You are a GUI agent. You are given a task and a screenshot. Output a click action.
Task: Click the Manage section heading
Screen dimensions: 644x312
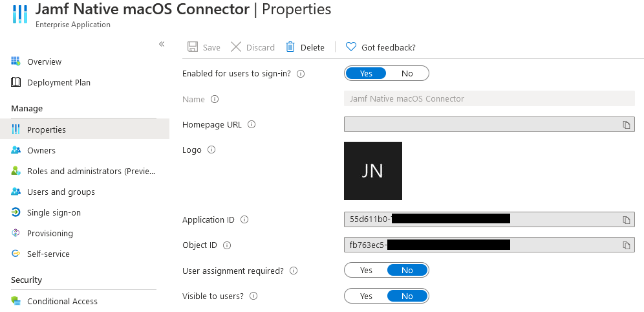[27, 109]
